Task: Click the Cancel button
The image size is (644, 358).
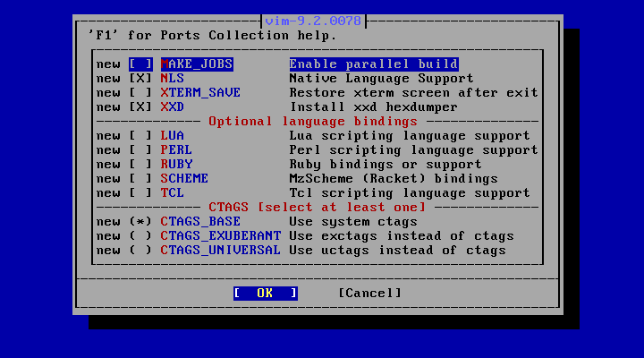Action: (x=369, y=293)
